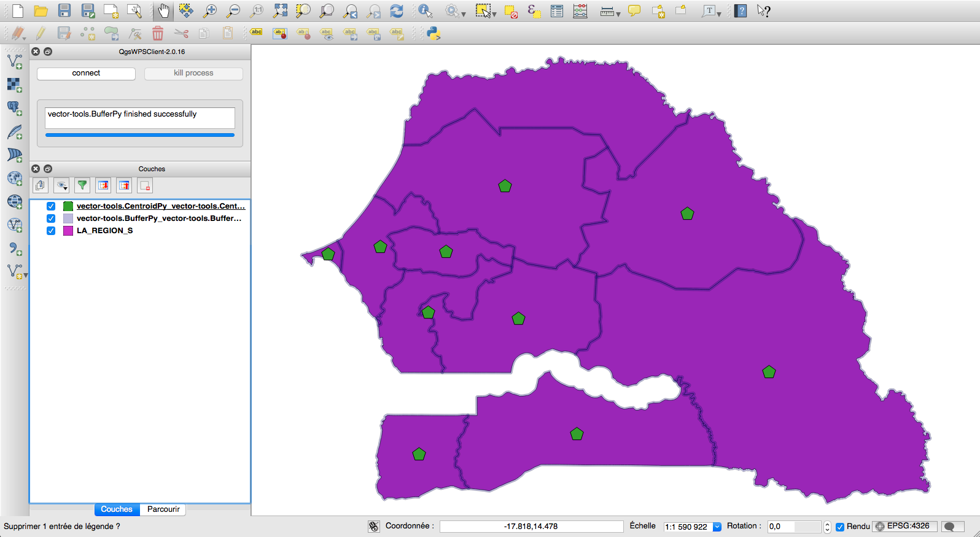Switch to the Parcourir tab
980x537 pixels.
pos(163,509)
